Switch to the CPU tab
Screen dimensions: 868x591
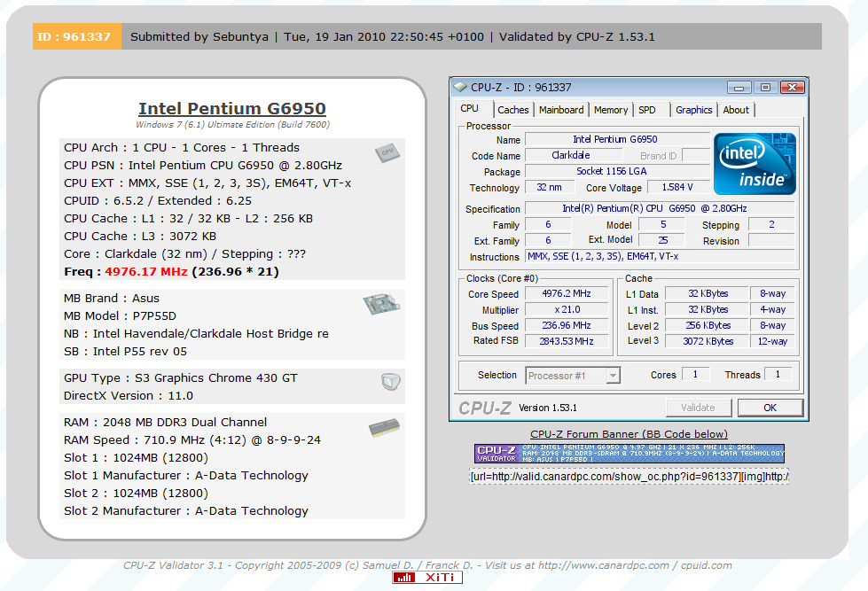(469, 108)
